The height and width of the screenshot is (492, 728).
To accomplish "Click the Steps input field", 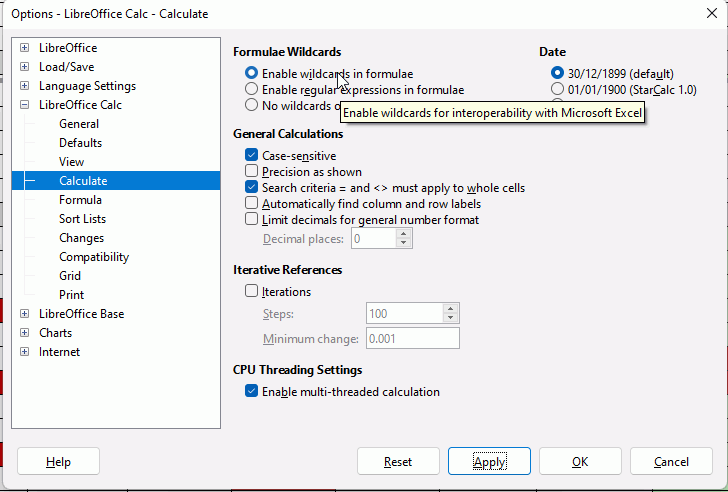I will click(x=405, y=314).
